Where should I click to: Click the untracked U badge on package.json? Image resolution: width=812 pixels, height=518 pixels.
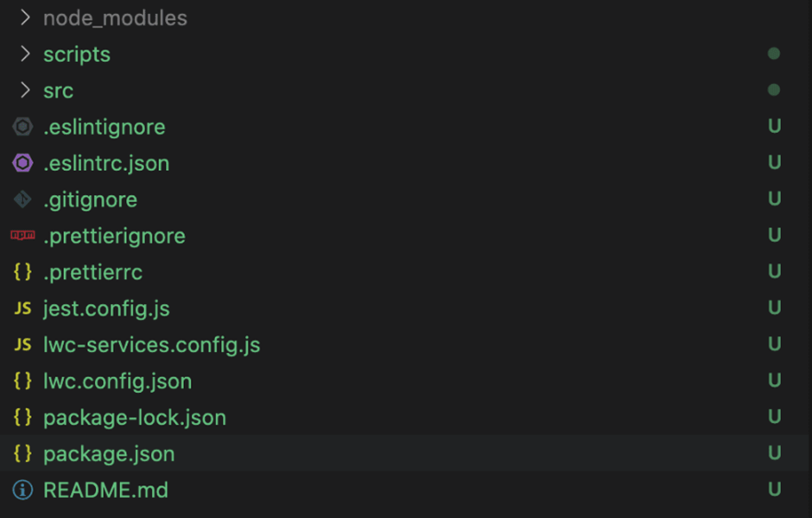click(775, 453)
